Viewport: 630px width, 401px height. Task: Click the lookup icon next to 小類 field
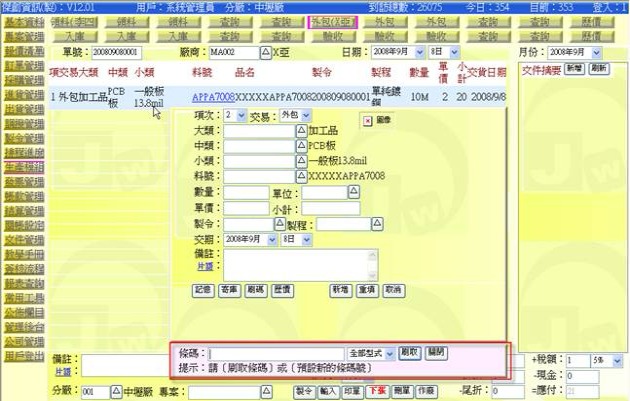coord(301,160)
